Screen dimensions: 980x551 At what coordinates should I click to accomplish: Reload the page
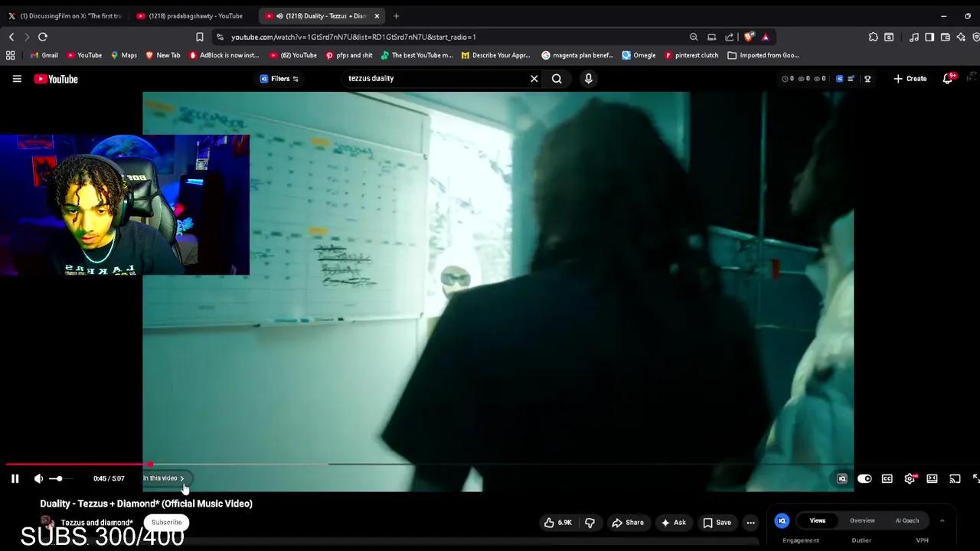[x=43, y=37]
